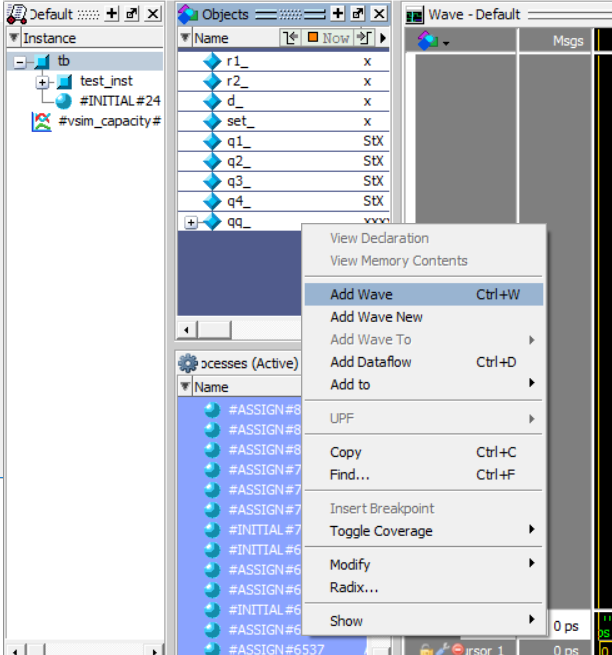Viewport: 612px width, 655px height.
Task: Open Add Dataflow from context menu
Action: point(424,362)
